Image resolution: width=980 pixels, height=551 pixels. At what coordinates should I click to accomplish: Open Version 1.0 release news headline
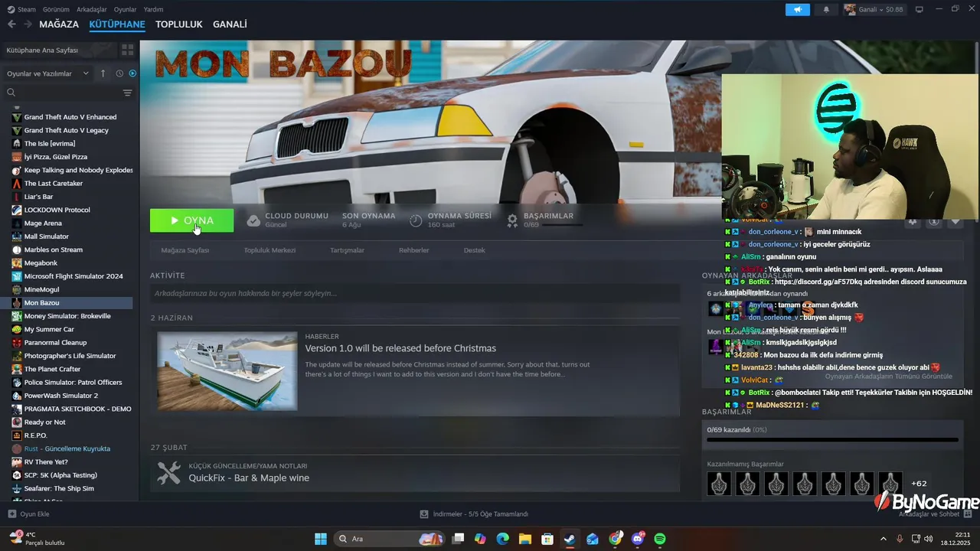click(x=400, y=348)
